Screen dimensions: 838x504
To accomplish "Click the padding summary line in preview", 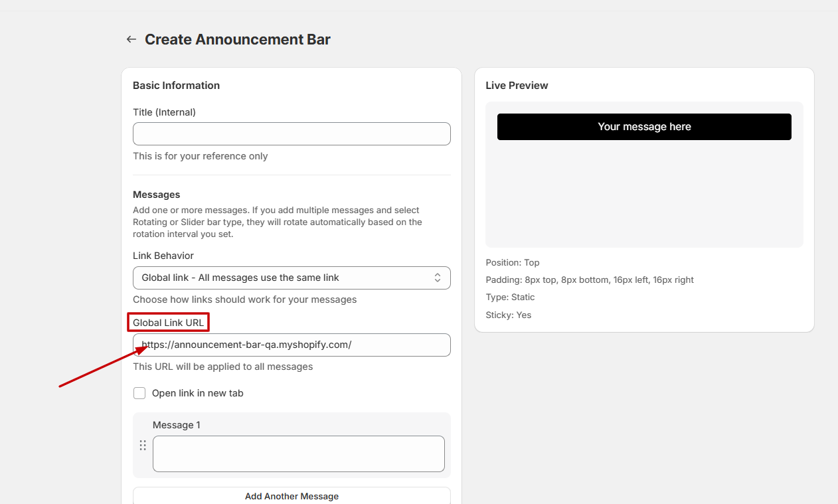I will point(590,280).
